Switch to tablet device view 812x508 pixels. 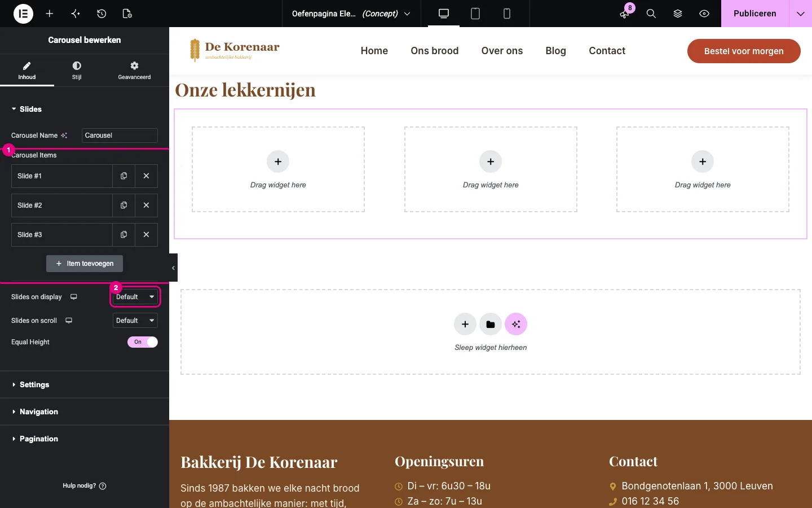tap(475, 14)
